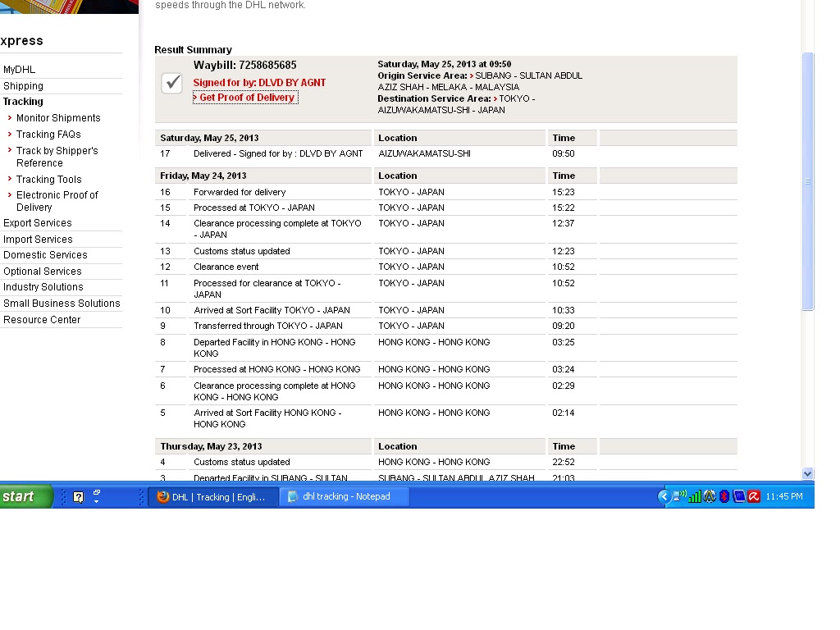Open Industry Solutions in the sidebar
This screenshot has height=630, width=840.
[x=43, y=287]
